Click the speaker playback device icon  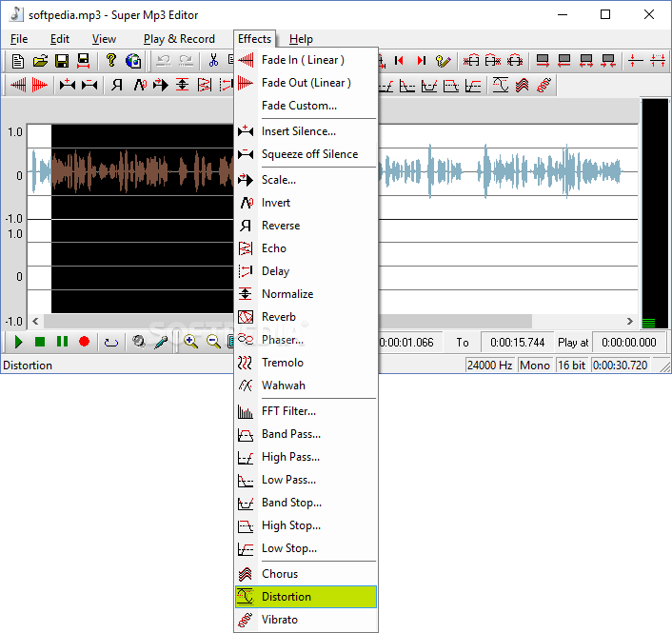click(139, 342)
